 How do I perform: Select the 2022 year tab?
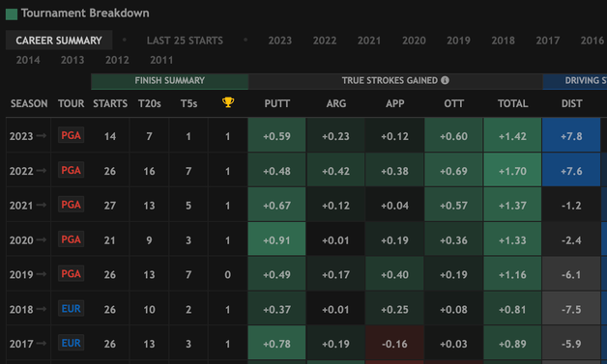coord(325,41)
